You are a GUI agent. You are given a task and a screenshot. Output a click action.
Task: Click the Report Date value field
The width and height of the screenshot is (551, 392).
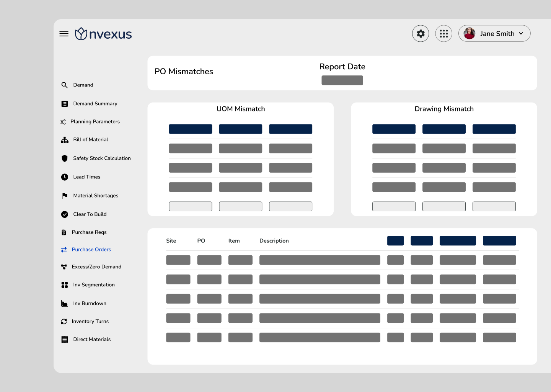coord(342,80)
